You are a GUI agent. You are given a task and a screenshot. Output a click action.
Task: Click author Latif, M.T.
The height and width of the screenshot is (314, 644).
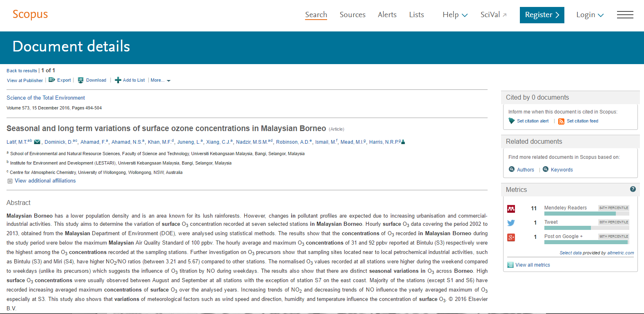(17, 142)
